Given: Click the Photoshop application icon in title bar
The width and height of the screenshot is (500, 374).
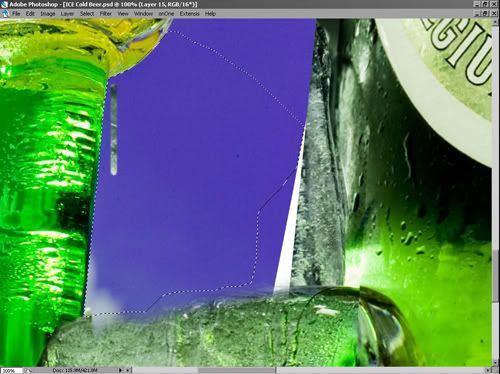Looking at the screenshot, I should 4,4.
